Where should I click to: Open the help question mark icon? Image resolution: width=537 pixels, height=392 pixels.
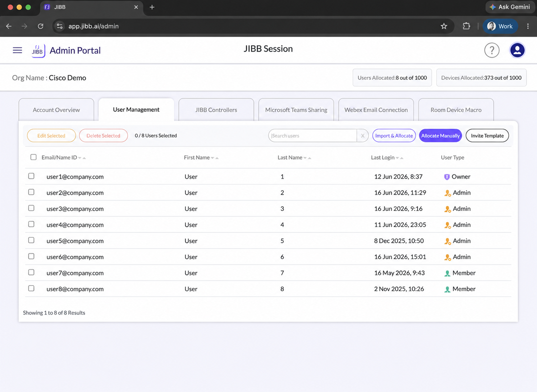tap(492, 50)
